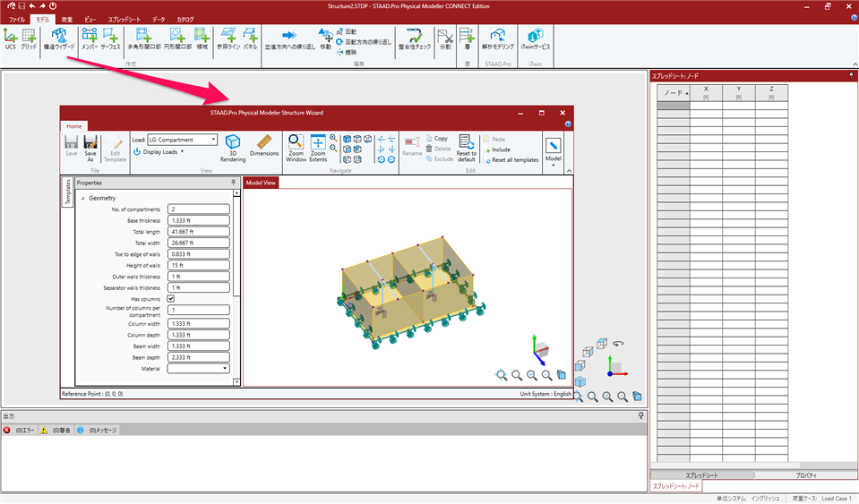Open the Display Loads dropdown arrow
The height and width of the screenshot is (504, 859).
point(182,151)
